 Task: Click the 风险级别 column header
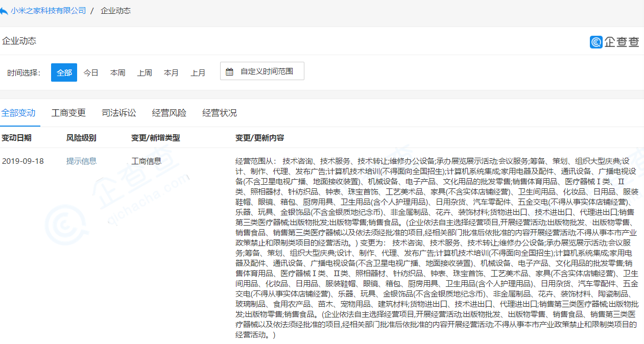81,138
